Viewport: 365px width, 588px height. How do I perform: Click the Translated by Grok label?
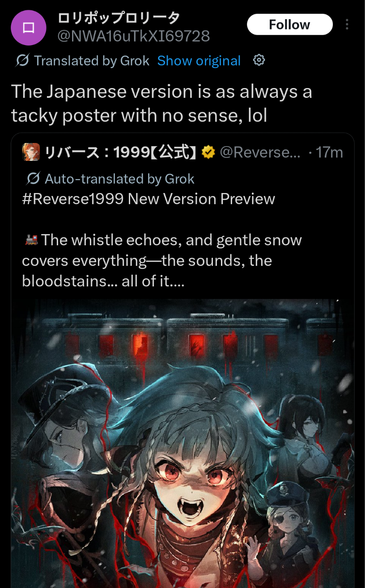92,60
